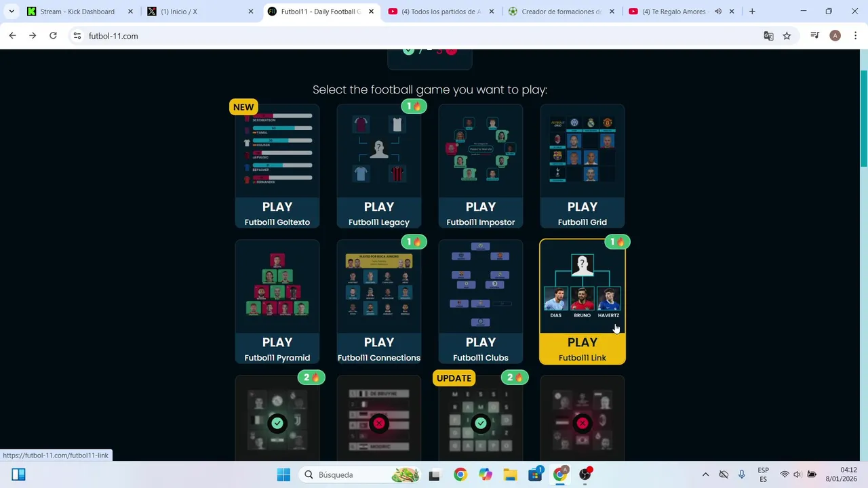Open the Chrome three-dot menu

(854, 36)
